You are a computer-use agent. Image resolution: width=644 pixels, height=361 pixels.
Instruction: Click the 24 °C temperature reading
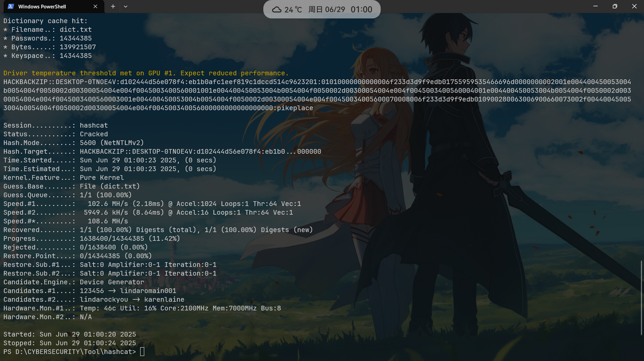293,10
